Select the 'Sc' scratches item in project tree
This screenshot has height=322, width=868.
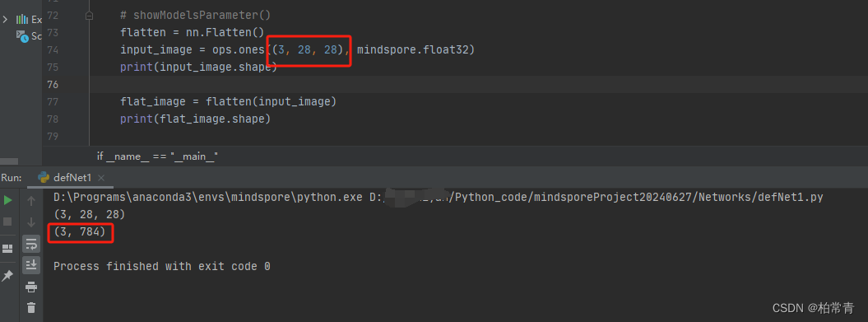29,36
